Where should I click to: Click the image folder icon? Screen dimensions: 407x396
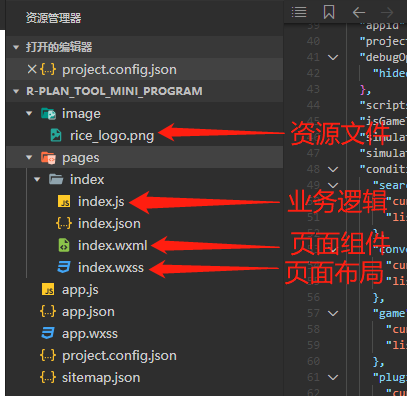coord(48,114)
